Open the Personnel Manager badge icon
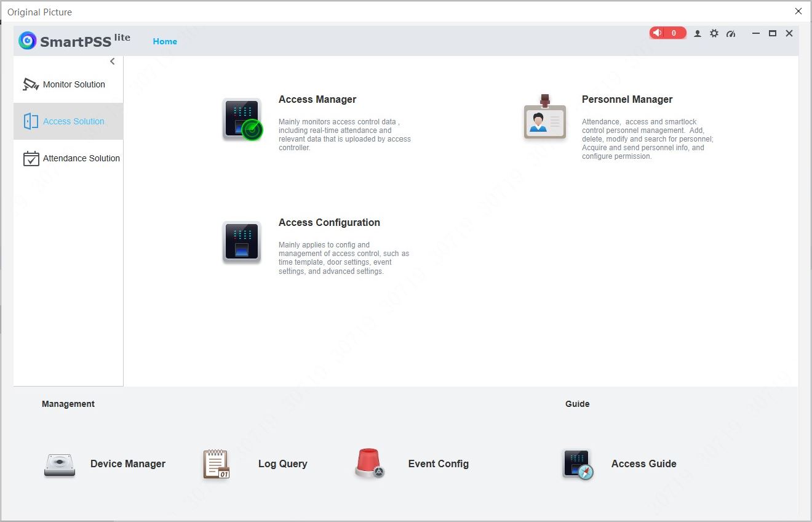812x522 pixels. coord(545,117)
